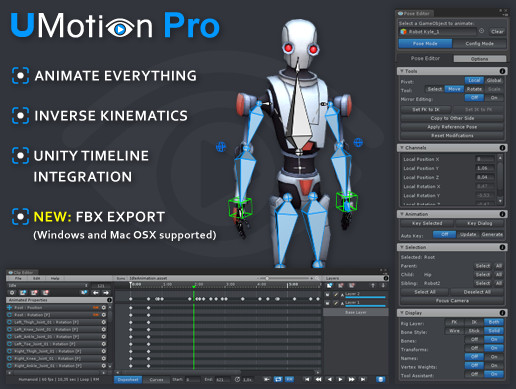This screenshot has height=389, width=516.
Task: Turn Mirror Editing On
Action: point(494,98)
